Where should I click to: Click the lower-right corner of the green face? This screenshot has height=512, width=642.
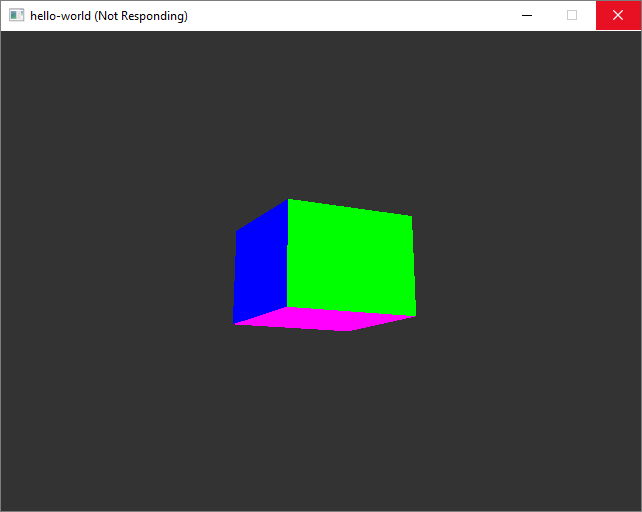click(415, 315)
